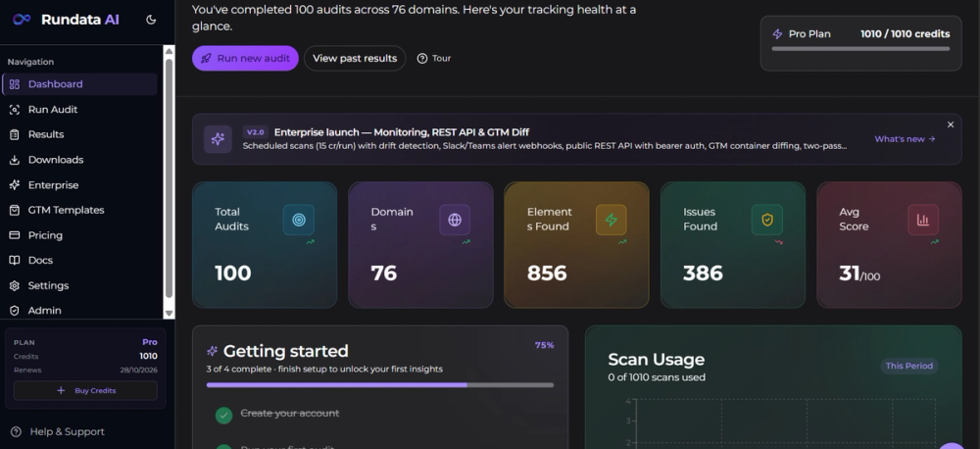
Task: Open the Admin section
Action: pyautogui.click(x=79, y=310)
